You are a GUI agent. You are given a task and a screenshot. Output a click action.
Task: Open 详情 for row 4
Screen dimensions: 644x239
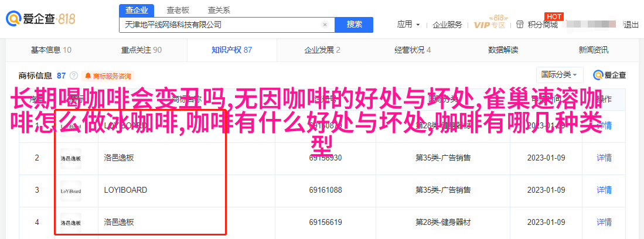[x=604, y=223]
